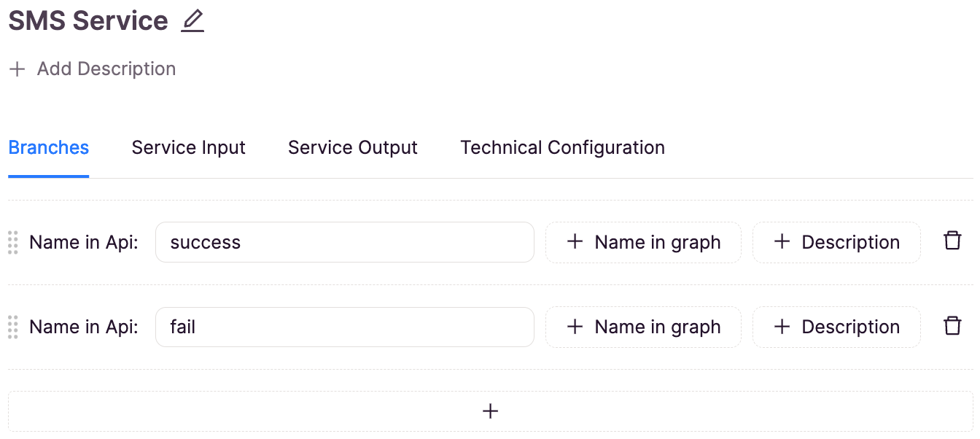The image size is (980, 439).
Task: Click the plus icon beside Add Description
Action: pyautogui.click(x=17, y=69)
